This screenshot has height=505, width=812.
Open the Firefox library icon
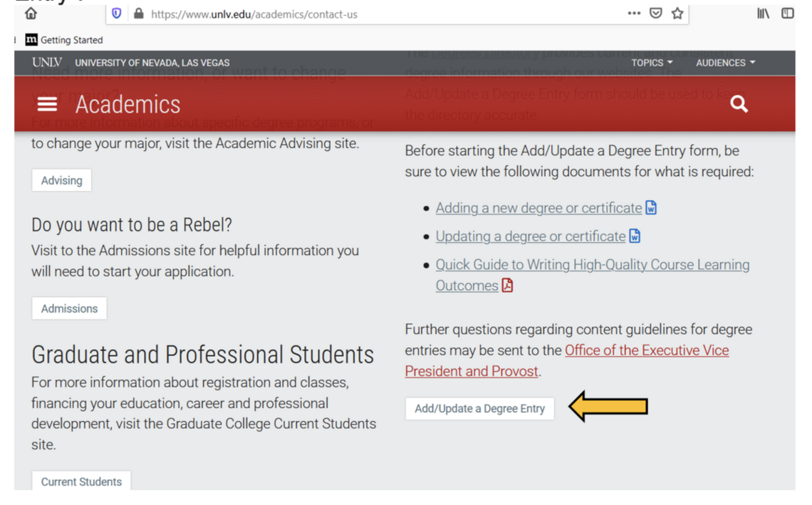tap(764, 13)
